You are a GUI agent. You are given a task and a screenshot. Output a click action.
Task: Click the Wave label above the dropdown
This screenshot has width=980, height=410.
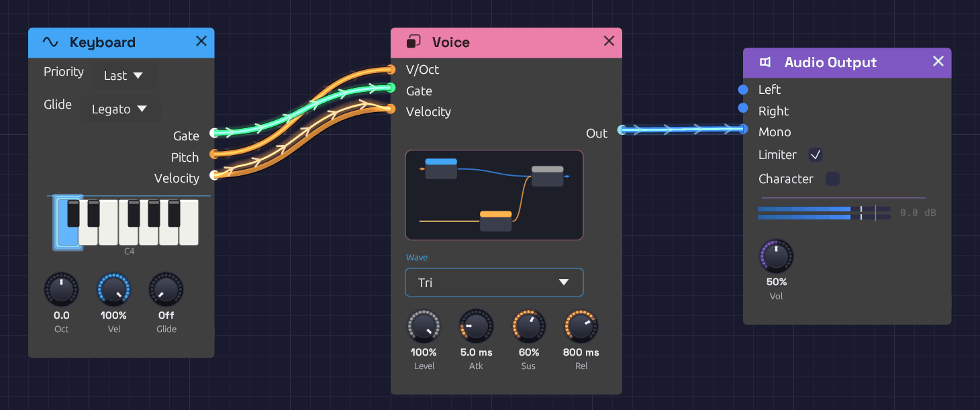tap(417, 257)
